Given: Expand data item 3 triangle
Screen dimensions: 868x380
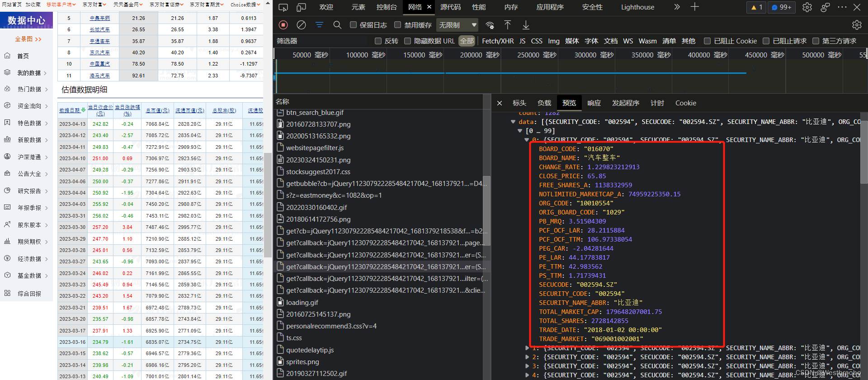Looking at the screenshot, I should click(x=527, y=366).
